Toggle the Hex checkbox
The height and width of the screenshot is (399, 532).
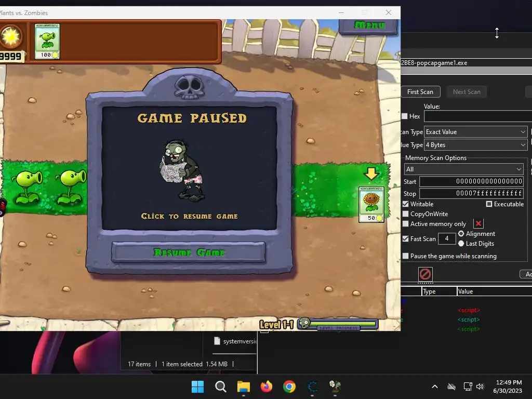(x=404, y=116)
